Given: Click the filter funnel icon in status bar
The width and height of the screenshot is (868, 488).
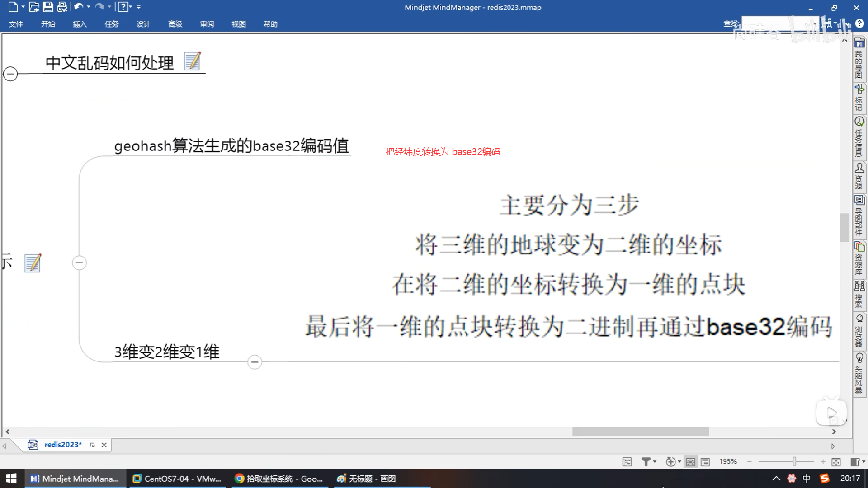Looking at the screenshot, I should click(646, 462).
